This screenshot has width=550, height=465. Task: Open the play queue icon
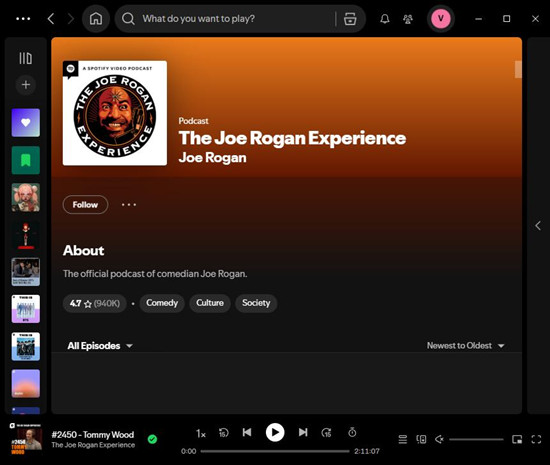pos(403,439)
